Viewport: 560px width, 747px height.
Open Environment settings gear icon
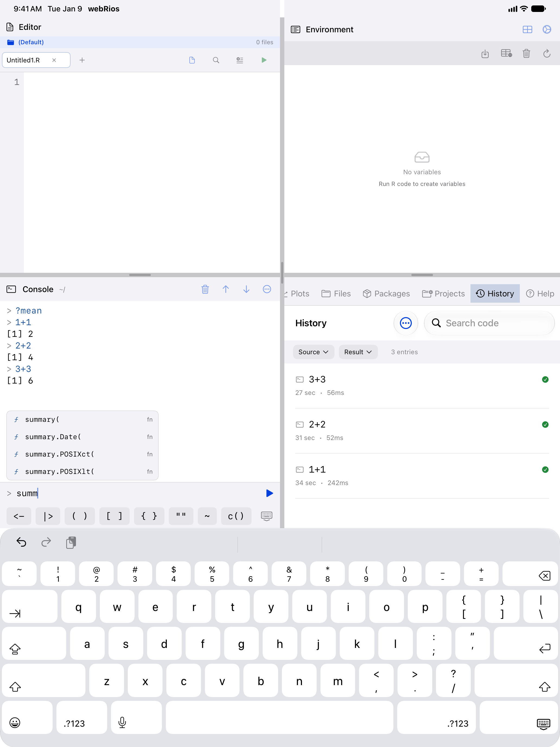[x=547, y=29]
